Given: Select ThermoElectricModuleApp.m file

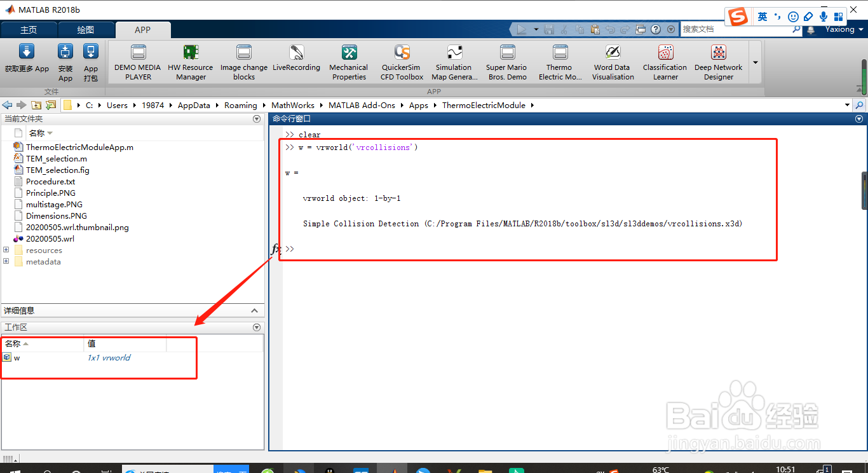Looking at the screenshot, I should pyautogui.click(x=79, y=147).
